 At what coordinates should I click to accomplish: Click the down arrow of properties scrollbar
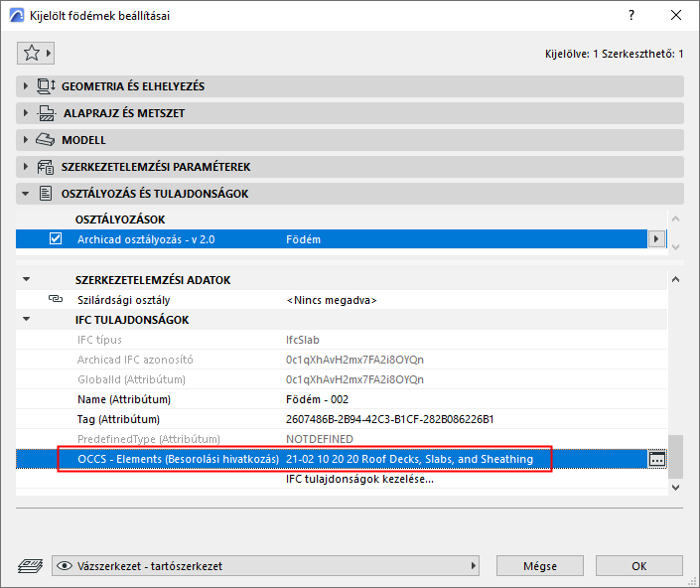[x=675, y=488]
